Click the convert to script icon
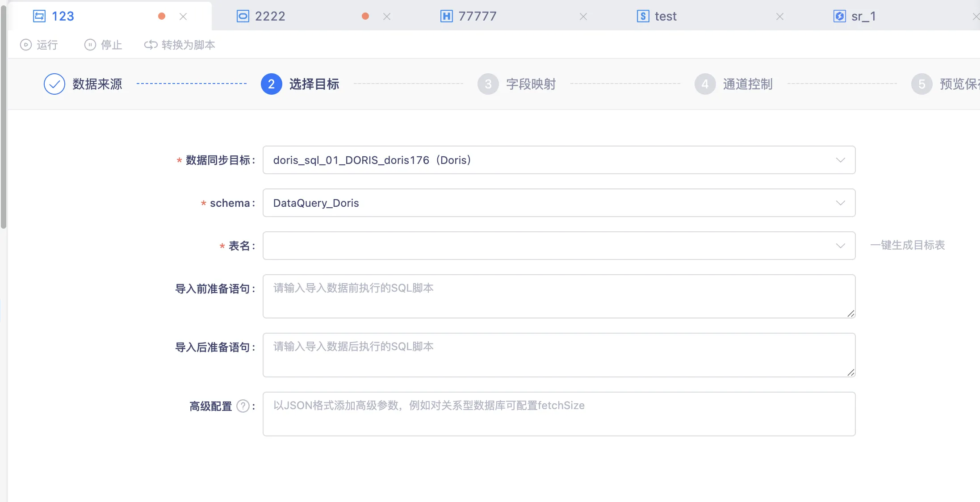 click(151, 45)
